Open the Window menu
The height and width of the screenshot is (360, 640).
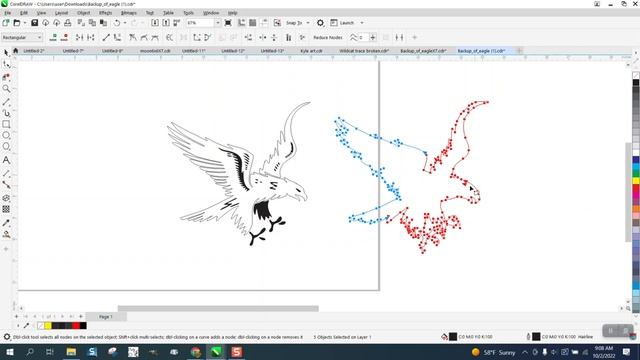coord(211,13)
